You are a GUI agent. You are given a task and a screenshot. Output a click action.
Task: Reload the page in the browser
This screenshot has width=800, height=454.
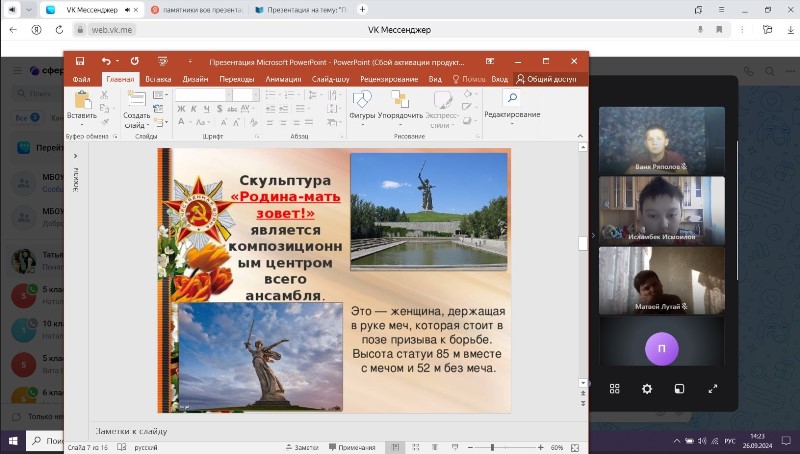(x=59, y=30)
